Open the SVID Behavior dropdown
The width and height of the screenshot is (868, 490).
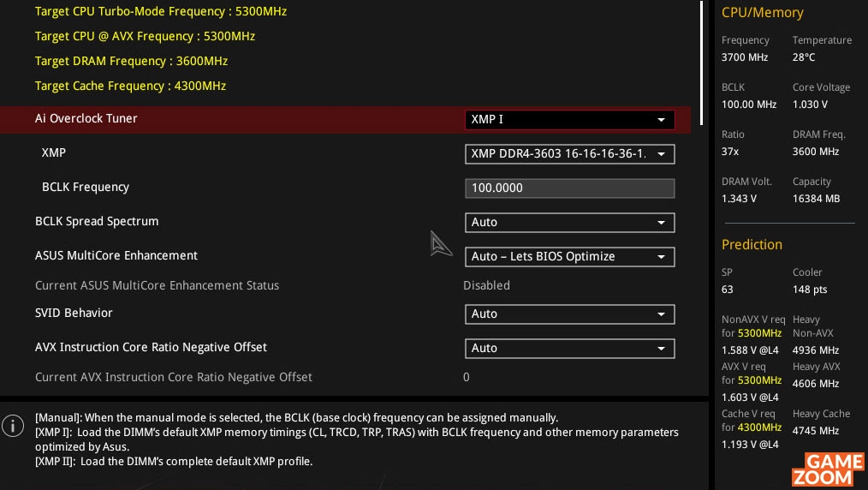coord(569,314)
